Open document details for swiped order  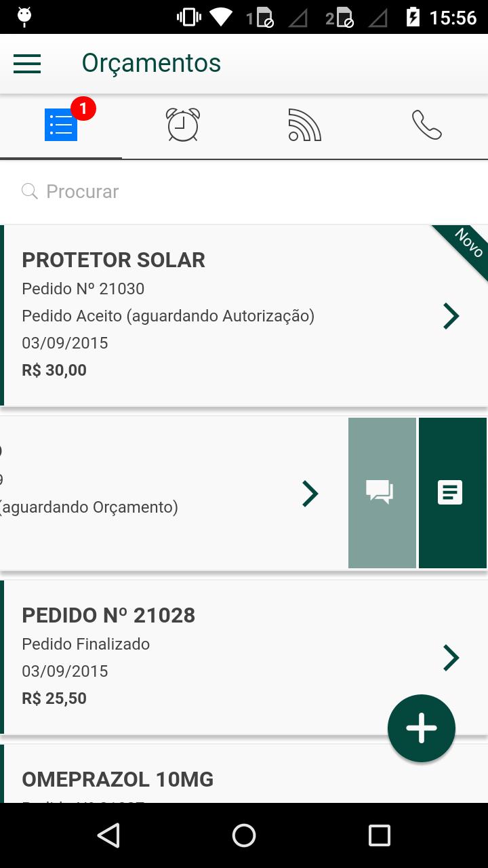click(451, 493)
